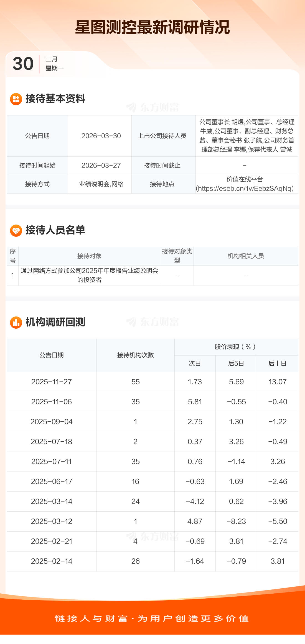
Task: Click the 股价表现（%） header
Action: [x=236, y=347]
